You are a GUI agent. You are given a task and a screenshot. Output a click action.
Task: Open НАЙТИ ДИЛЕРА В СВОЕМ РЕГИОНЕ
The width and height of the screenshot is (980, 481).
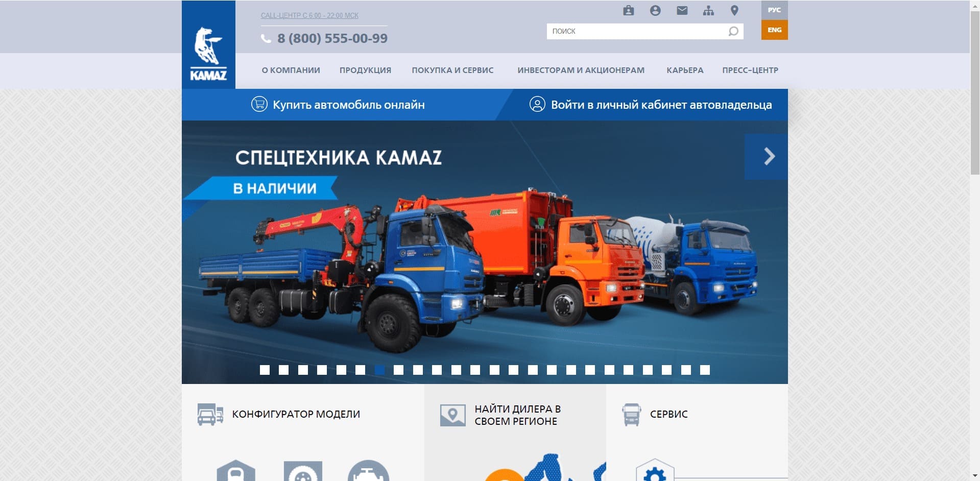[x=517, y=415]
